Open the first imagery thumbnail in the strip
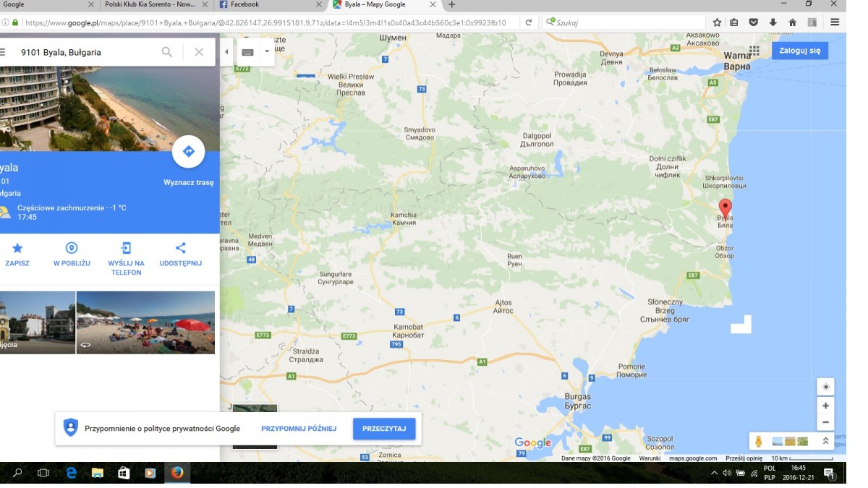Screen dimensions: 868x488 778,441
